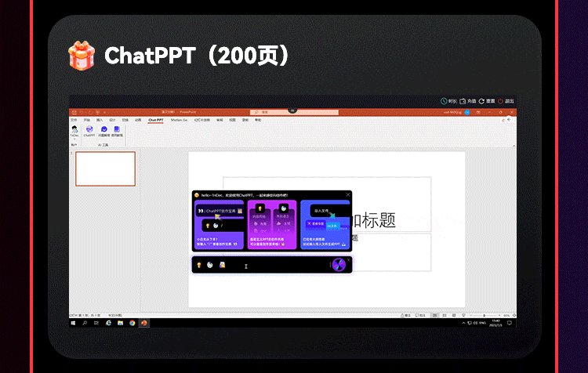Image resolution: width=588 pixels, height=373 pixels.
Task: Click the lightbulb icon in ChatPPT input bar
Action: (x=199, y=265)
